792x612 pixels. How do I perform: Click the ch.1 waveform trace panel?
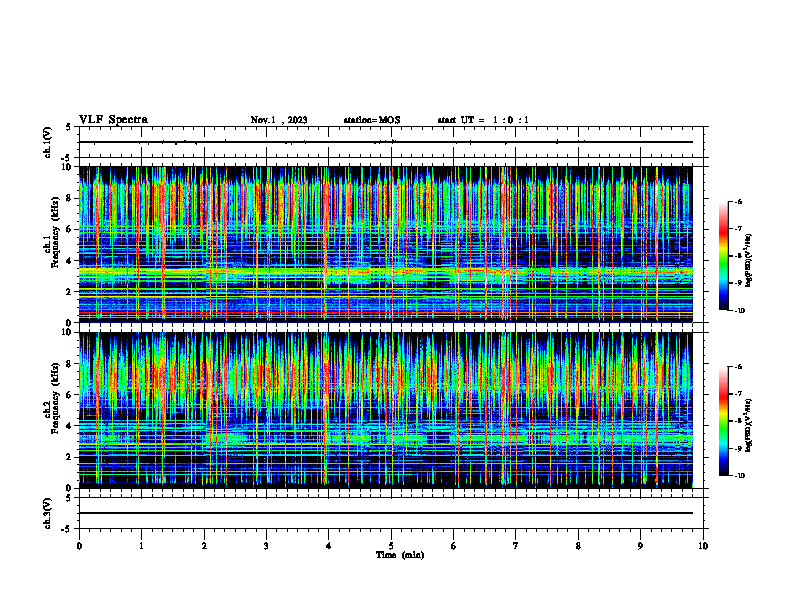coord(391,142)
